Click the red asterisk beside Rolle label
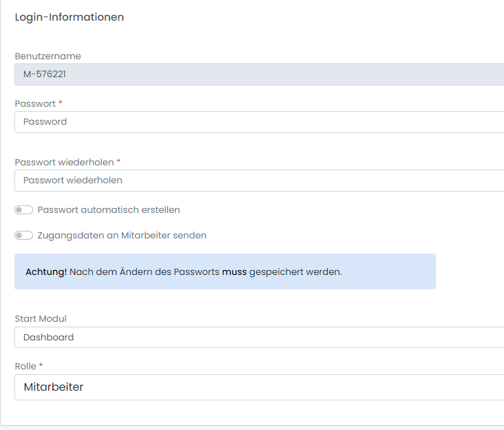Screen dimensions: 504x430 [x=41, y=366]
